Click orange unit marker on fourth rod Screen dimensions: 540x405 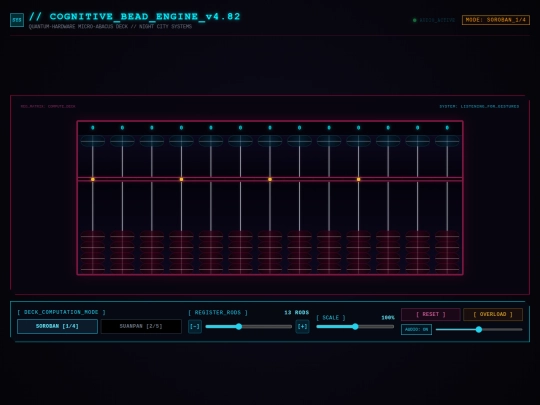[181, 179]
